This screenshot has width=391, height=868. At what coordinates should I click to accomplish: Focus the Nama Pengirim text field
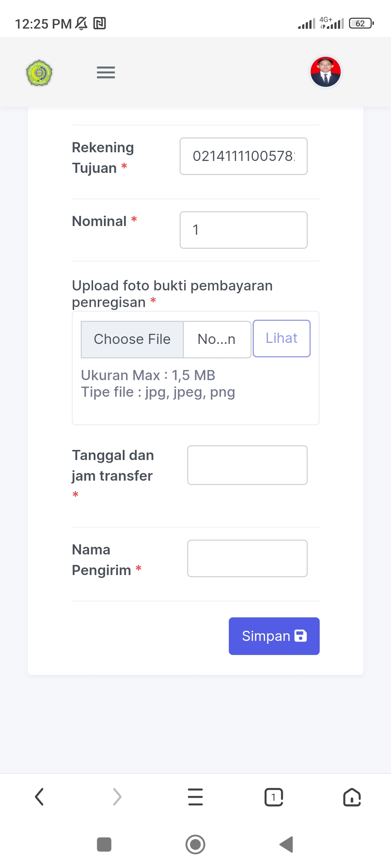pyautogui.click(x=247, y=558)
